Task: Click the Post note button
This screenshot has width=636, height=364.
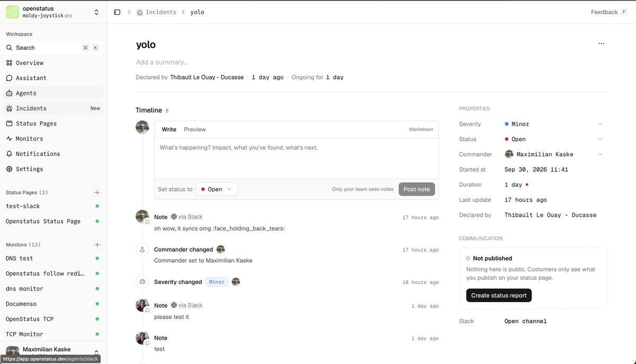Action: pos(417,189)
